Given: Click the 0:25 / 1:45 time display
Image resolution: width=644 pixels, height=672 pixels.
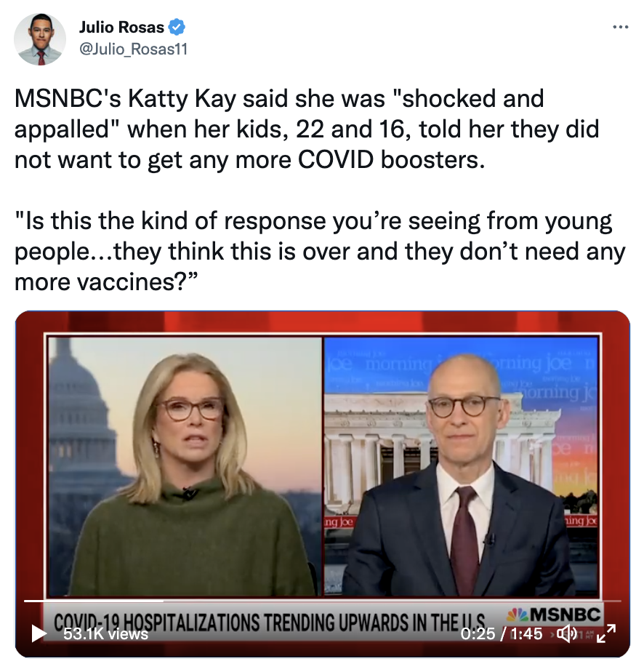Looking at the screenshot, I should [x=502, y=633].
